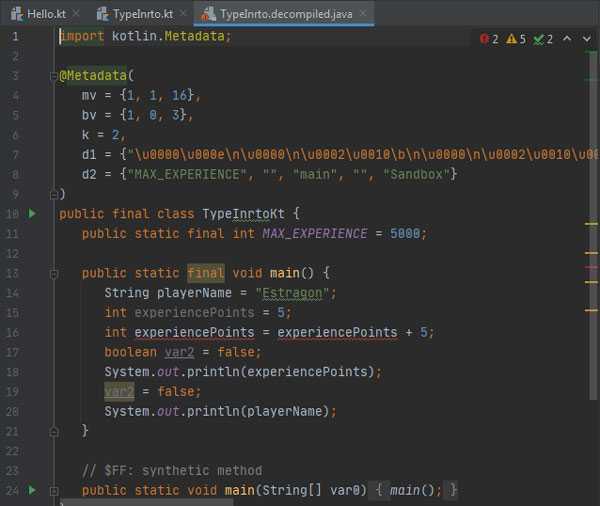Image resolution: width=600 pixels, height=506 pixels.
Task: Collapse the @Metadata annotation fold on line 3
Action: 53,77
